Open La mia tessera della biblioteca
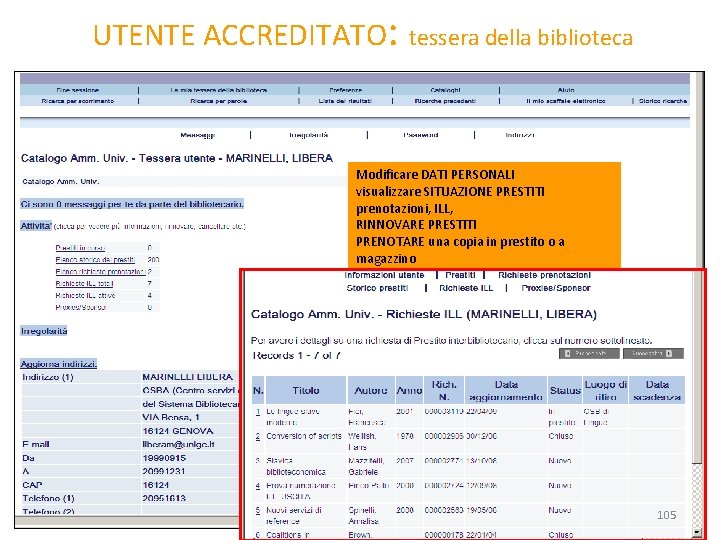This screenshot has height=540, width=720. (219, 90)
